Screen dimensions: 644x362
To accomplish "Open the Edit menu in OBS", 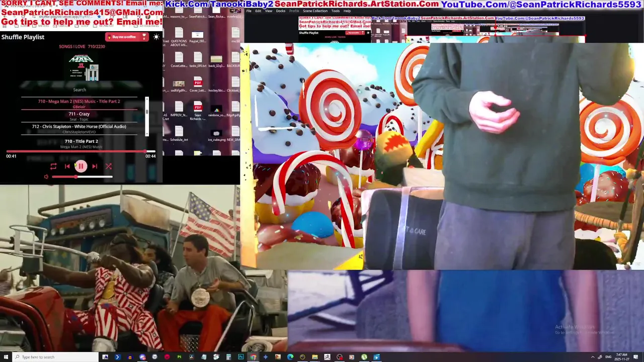I will [x=258, y=11].
